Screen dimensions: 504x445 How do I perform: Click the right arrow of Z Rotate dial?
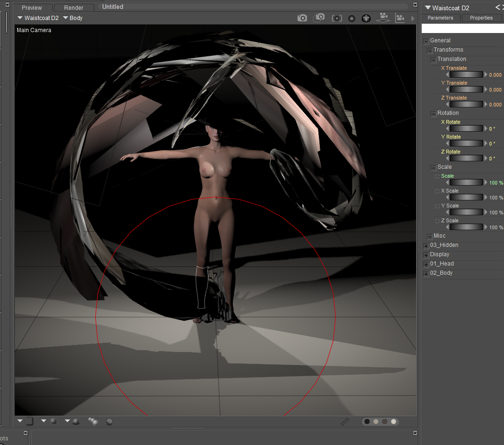pyautogui.click(x=486, y=158)
